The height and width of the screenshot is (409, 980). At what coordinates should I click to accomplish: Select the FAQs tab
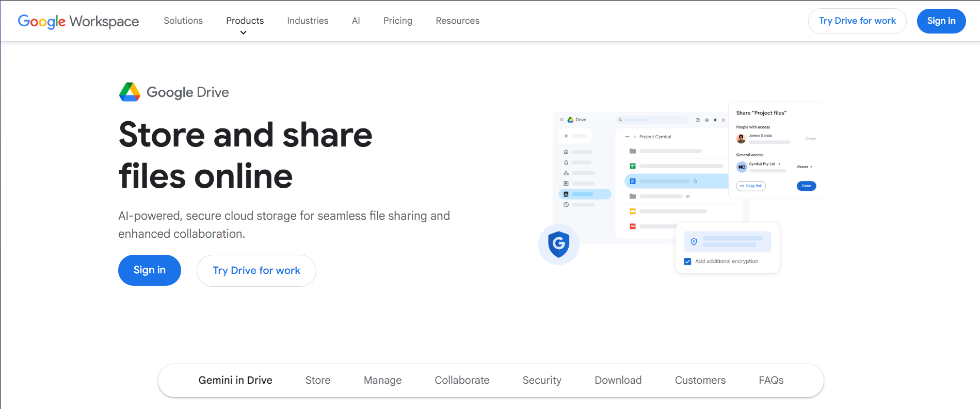[771, 380]
